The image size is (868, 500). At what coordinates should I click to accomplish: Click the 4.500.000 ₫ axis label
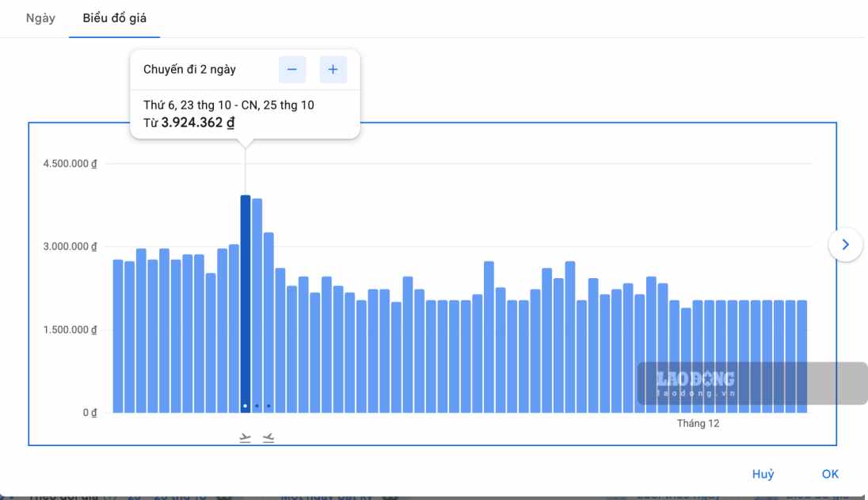pyautogui.click(x=70, y=163)
